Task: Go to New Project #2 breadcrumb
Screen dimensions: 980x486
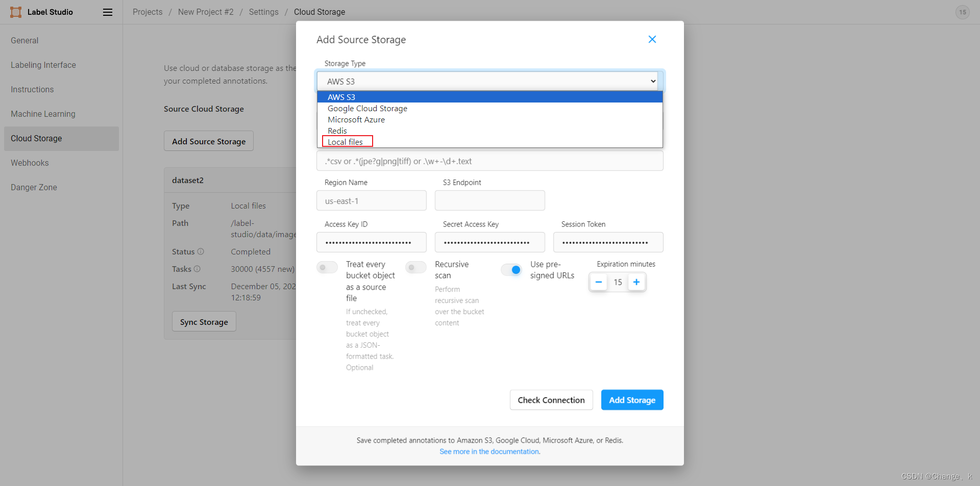Action: [x=206, y=12]
